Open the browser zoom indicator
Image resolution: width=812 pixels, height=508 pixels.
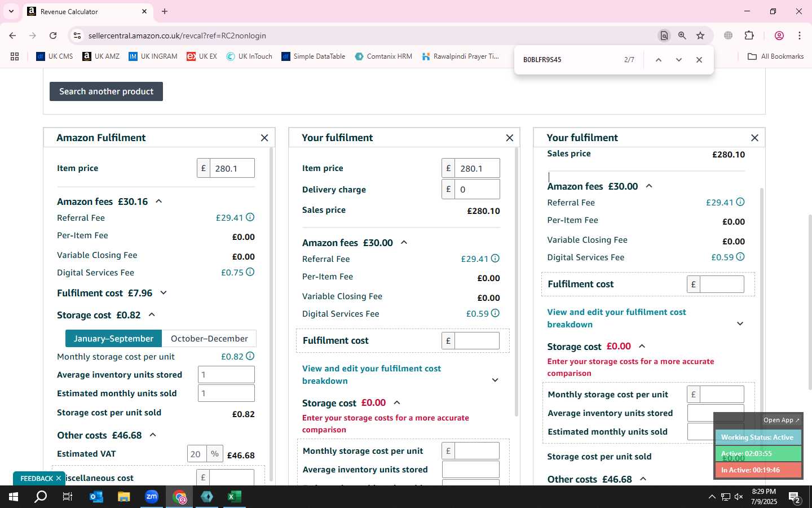pyautogui.click(x=682, y=36)
